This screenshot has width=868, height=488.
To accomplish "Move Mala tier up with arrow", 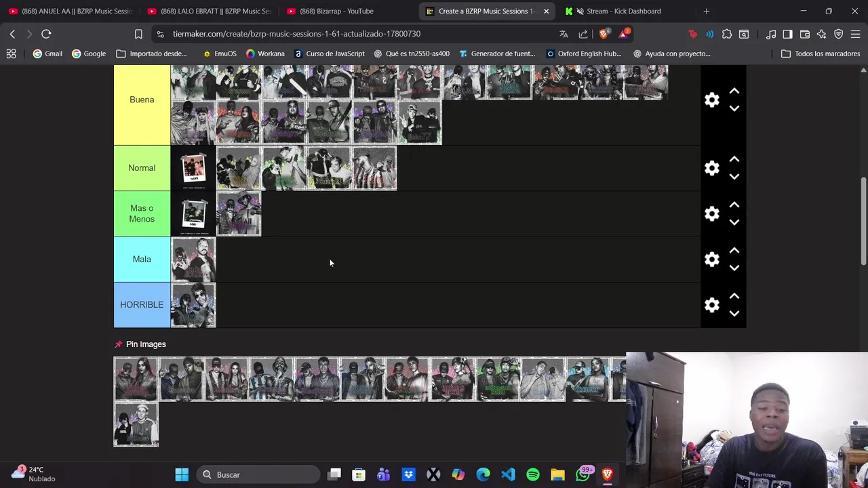I will (734, 250).
